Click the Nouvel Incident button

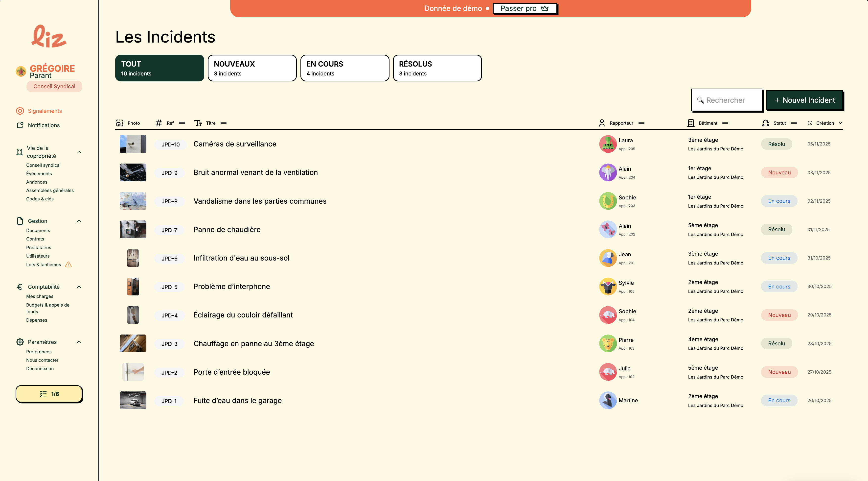pyautogui.click(x=805, y=100)
